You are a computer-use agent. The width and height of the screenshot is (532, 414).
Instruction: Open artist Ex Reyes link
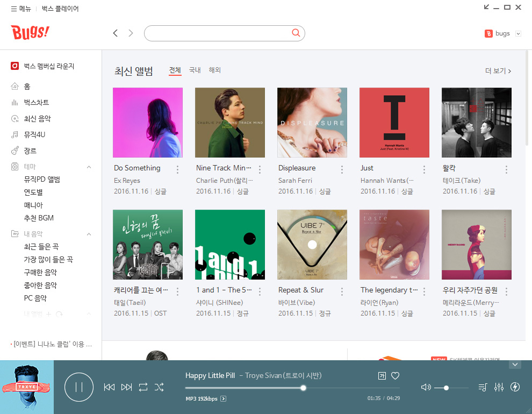coord(127,181)
